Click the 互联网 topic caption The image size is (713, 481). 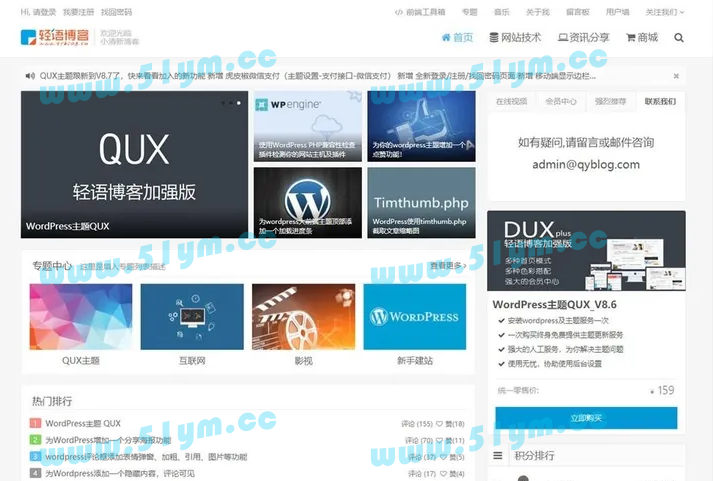pos(192,361)
